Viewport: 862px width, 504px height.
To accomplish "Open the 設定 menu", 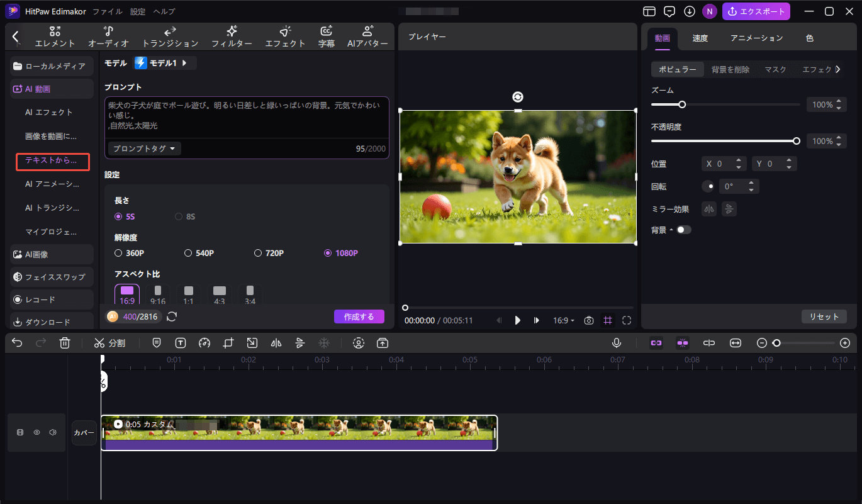I will [x=138, y=11].
